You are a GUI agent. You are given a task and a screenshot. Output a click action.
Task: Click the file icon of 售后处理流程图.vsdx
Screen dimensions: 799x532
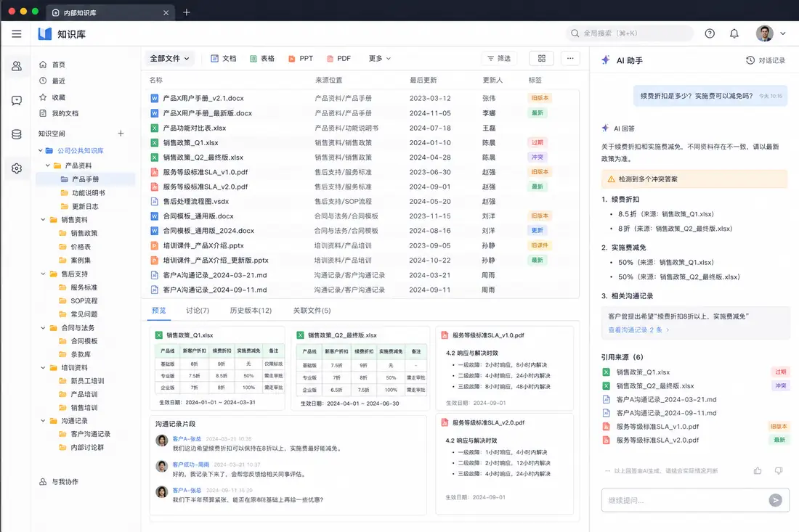[x=155, y=202]
